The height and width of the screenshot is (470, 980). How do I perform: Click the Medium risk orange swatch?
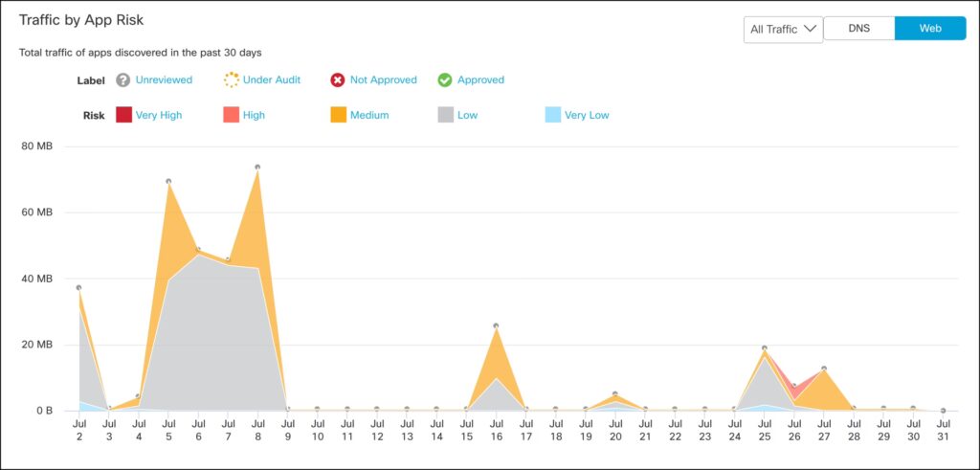tap(338, 115)
